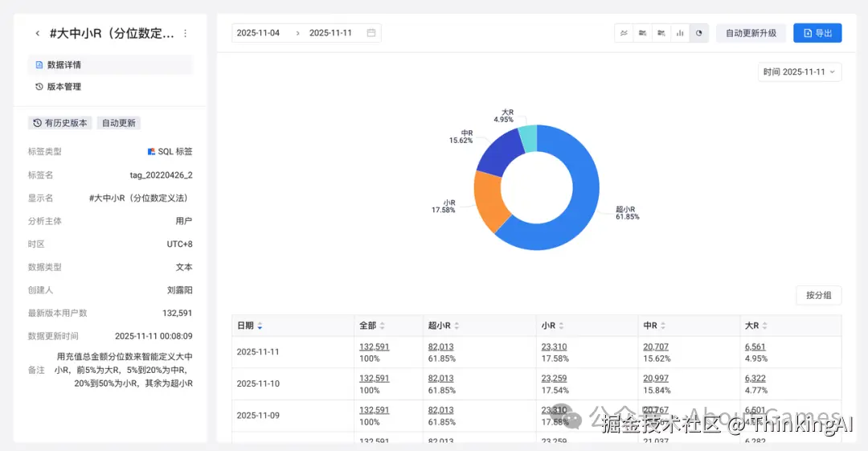Screen dimensions: 868x451
Task: Click the creator name 刘露阳
Action: (180, 289)
